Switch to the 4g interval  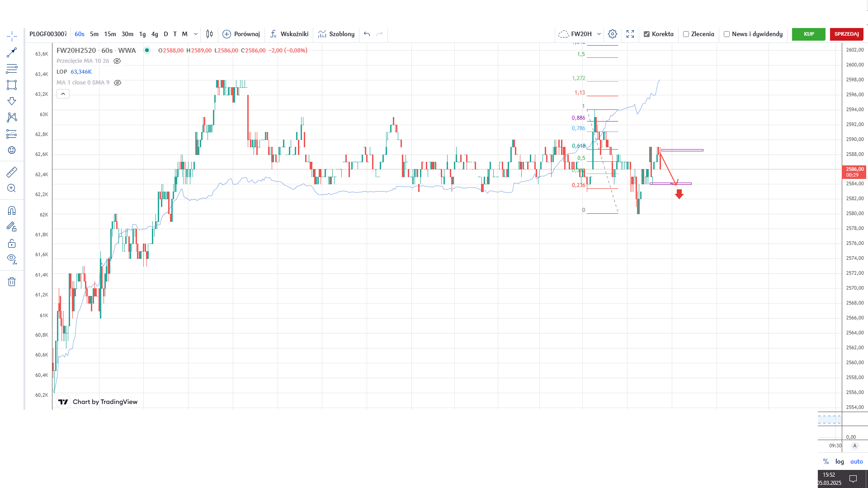pos(155,34)
